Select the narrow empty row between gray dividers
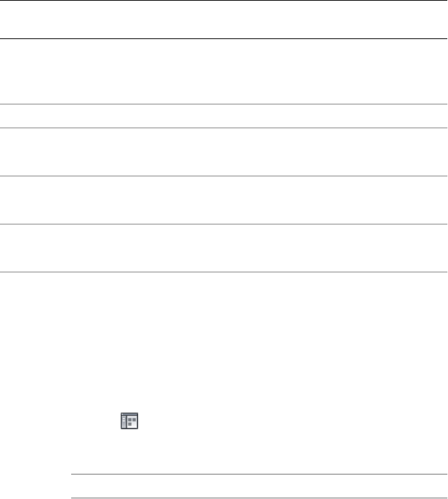The height and width of the screenshot is (499, 448). 224,116
